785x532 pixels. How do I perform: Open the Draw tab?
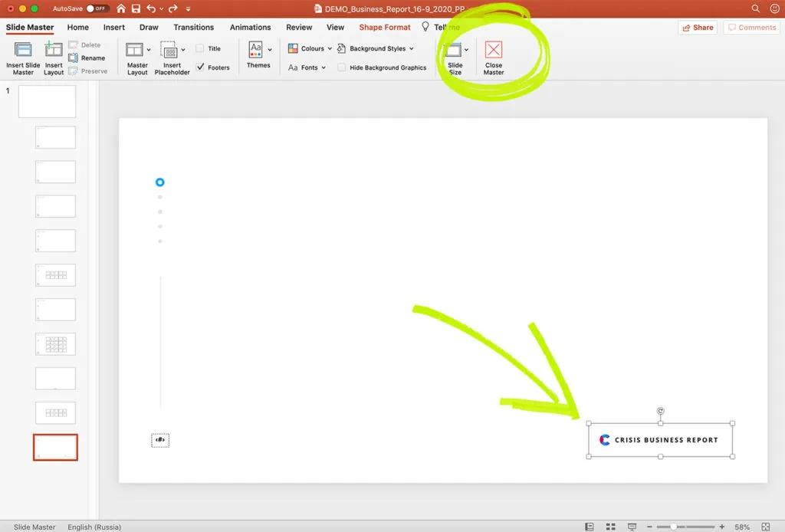[x=149, y=27]
